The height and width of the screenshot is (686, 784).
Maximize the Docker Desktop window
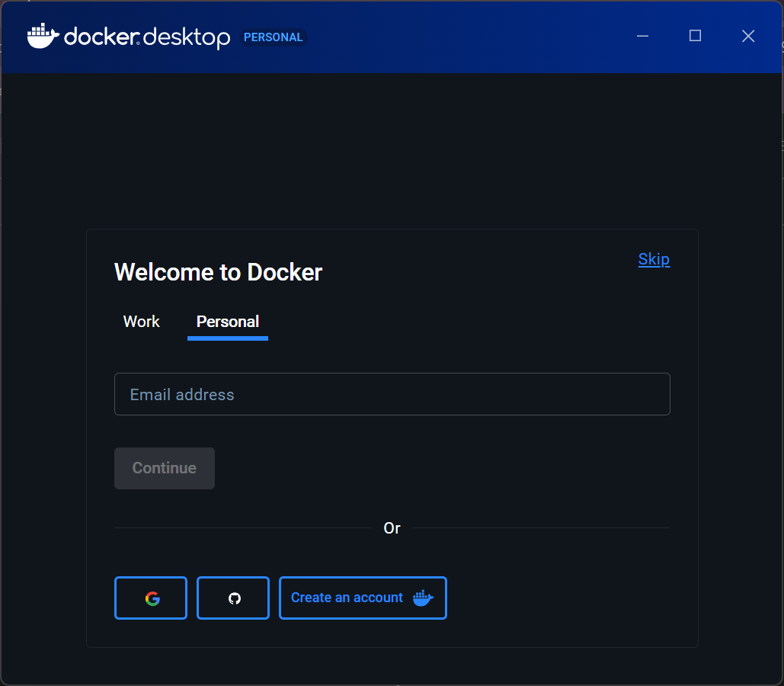click(695, 36)
